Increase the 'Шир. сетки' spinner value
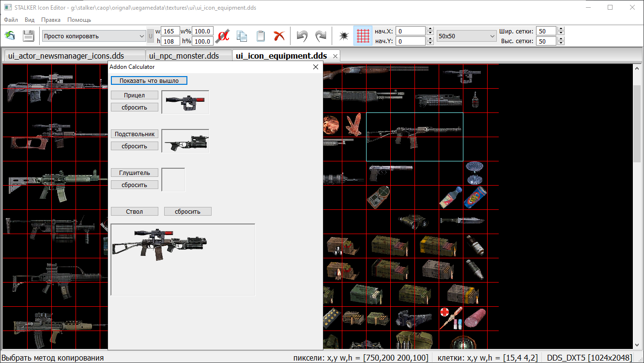Image resolution: width=644 pixels, height=363 pixels. click(x=561, y=29)
